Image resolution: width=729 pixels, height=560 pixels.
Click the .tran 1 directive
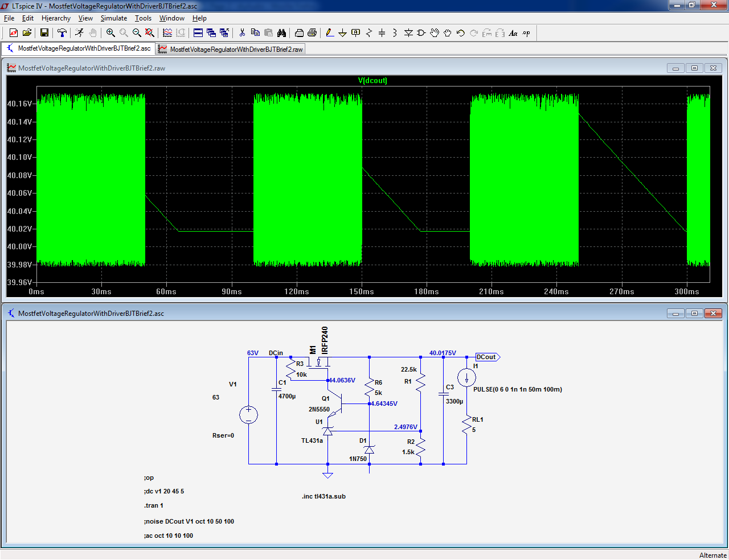click(x=154, y=505)
